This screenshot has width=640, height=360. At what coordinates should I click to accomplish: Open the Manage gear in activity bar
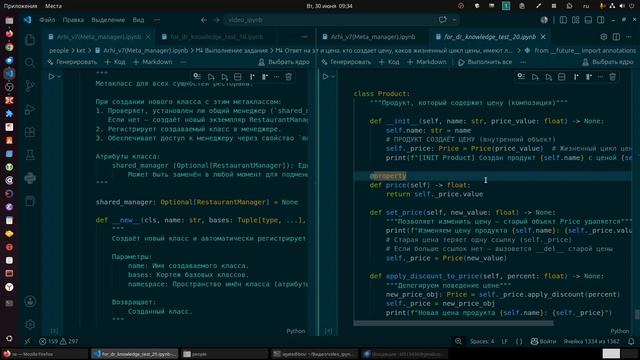[30, 324]
